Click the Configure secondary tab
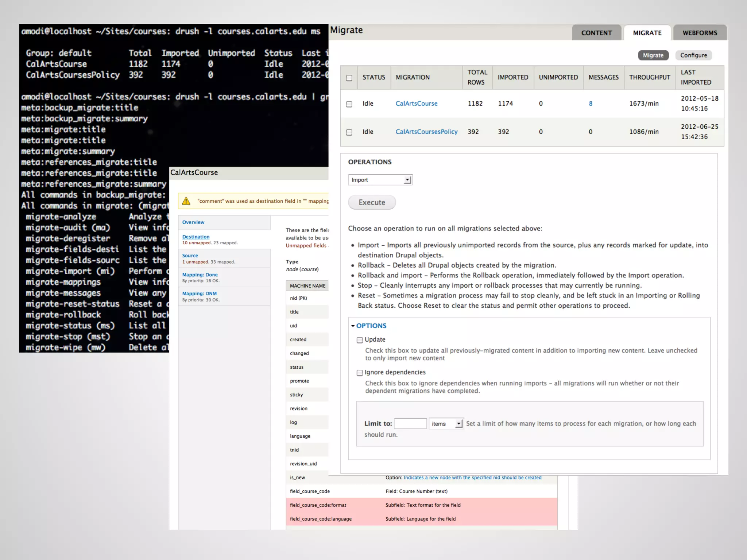 point(693,55)
